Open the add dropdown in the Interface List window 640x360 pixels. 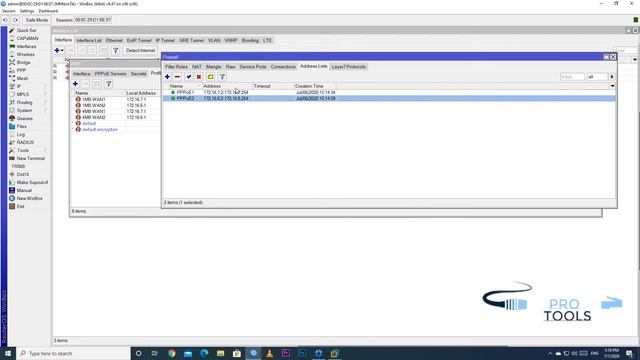pos(59,50)
